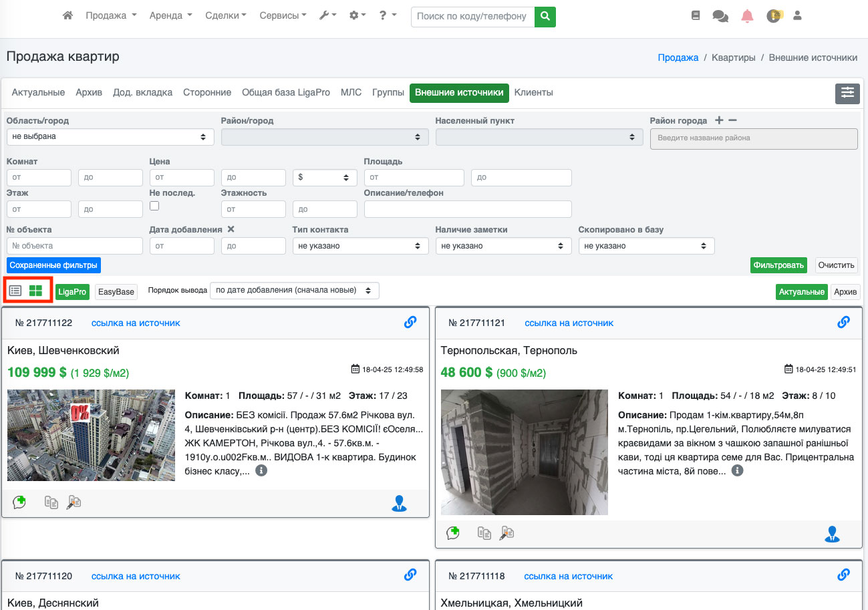The height and width of the screenshot is (610, 868).
Task: Click the Описание/телефон input field
Action: click(x=468, y=209)
